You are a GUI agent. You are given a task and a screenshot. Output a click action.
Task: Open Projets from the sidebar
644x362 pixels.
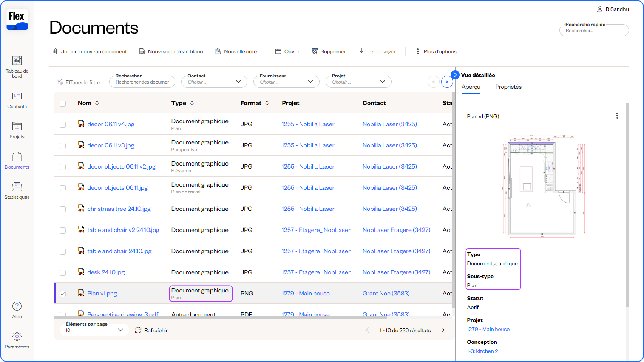17,127
